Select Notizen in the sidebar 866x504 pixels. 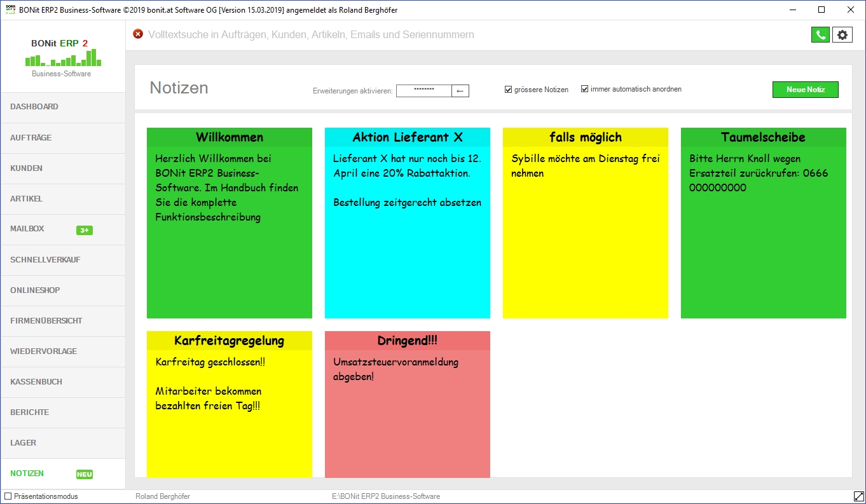click(63, 473)
